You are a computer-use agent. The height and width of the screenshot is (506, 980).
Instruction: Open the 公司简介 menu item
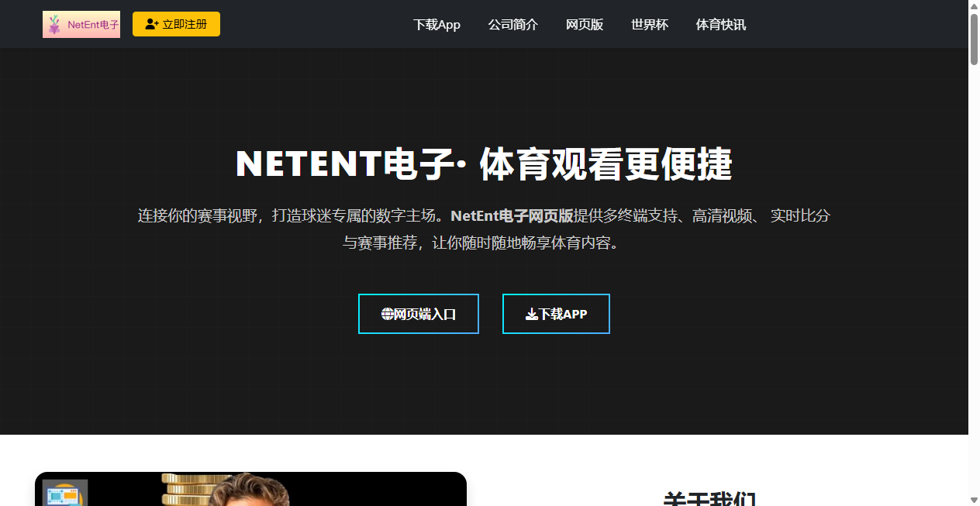click(513, 24)
